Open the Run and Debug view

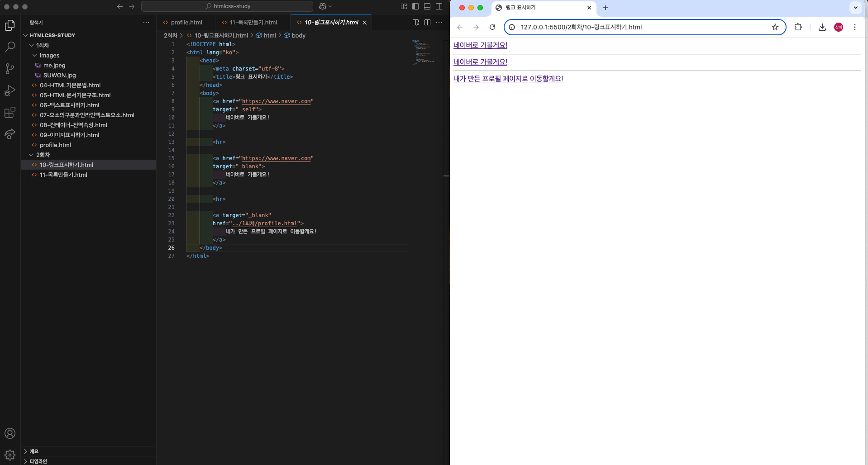point(10,90)
